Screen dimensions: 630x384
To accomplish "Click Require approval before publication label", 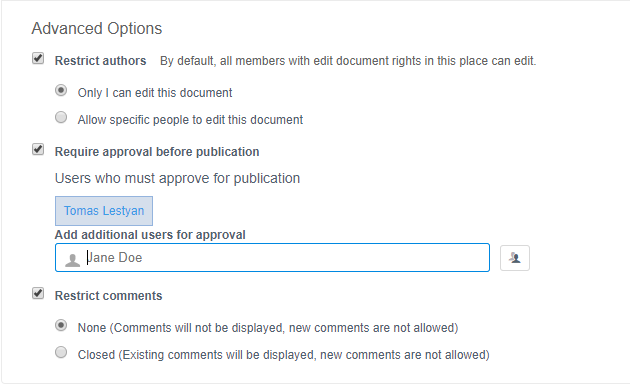I will (x=157, y=152).
